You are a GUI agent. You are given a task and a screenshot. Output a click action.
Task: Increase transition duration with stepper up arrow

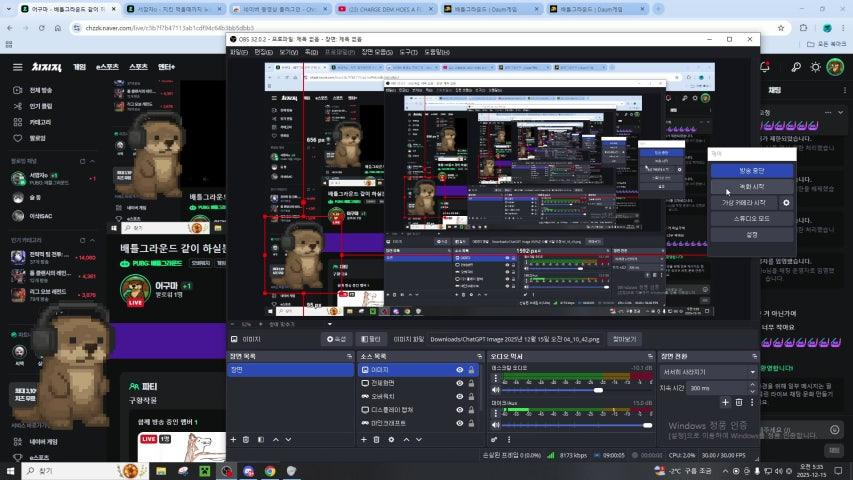coord(752,385)
